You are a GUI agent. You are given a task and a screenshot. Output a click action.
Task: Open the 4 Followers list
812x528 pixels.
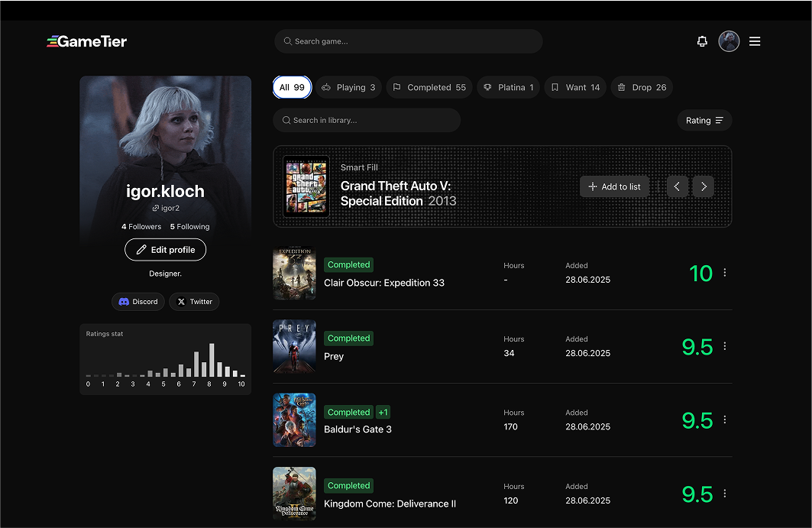tap(141, 226)
